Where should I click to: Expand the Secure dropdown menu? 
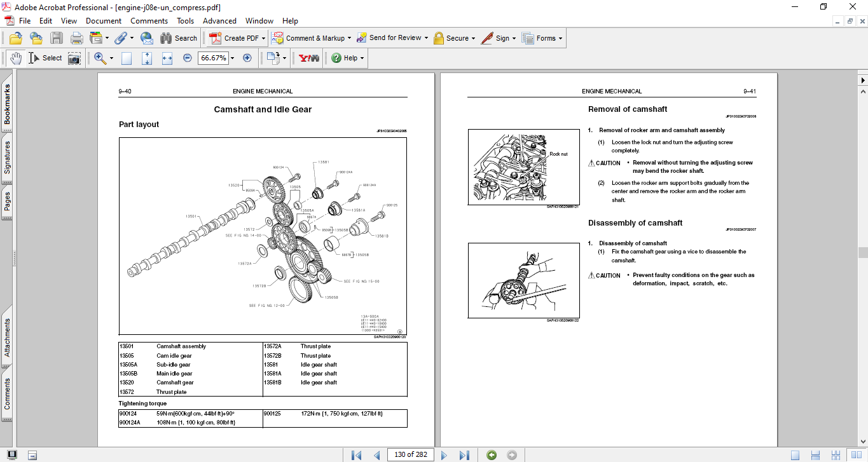tap(474, 38)
